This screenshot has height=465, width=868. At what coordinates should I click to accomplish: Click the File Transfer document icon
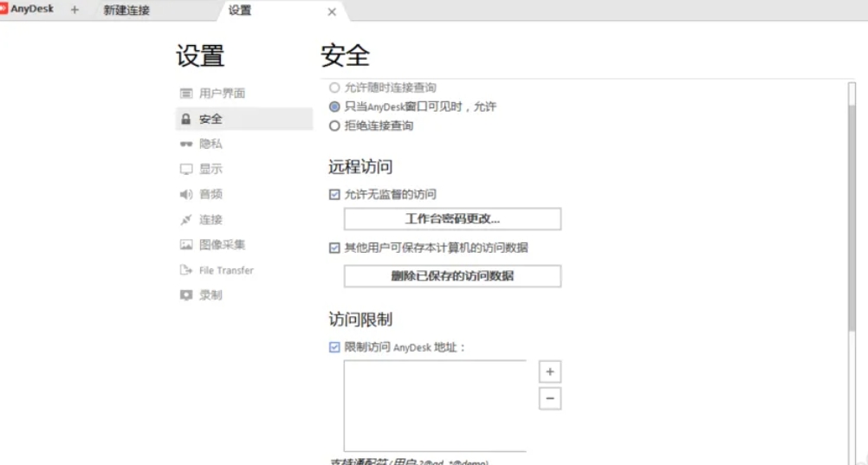coord(186,270)
